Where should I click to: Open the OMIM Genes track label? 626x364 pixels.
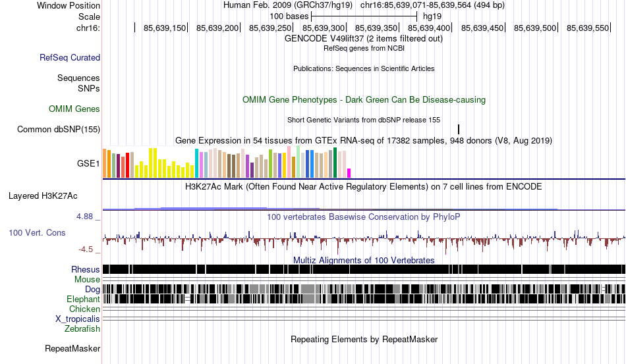74,109
